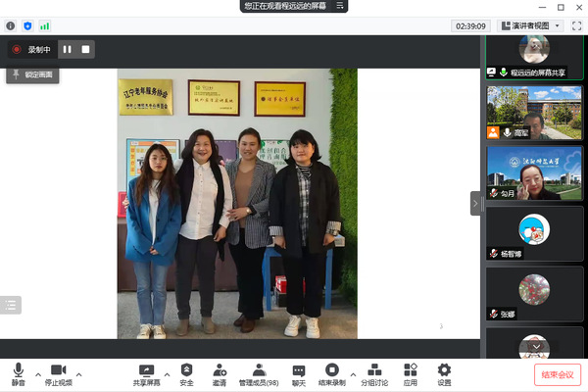Open 共享屏幕 share screen icon
Viewport: 588px width, 392px height.
pyautogui.click(x=147, y=374)
